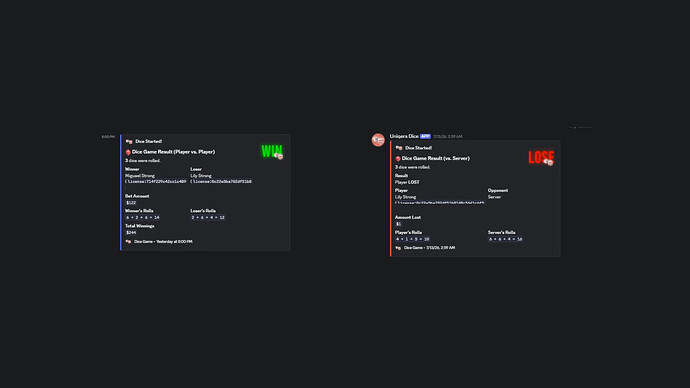
Task: Click the APP badge next to Uniqers Dice
Action: [x=425, y=136]
